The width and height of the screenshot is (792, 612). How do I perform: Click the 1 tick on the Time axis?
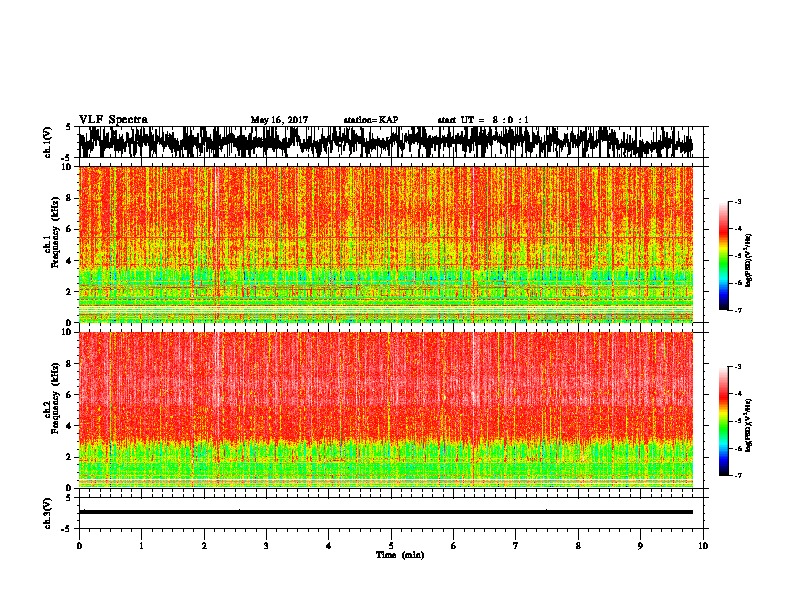(x=141, y=546)
